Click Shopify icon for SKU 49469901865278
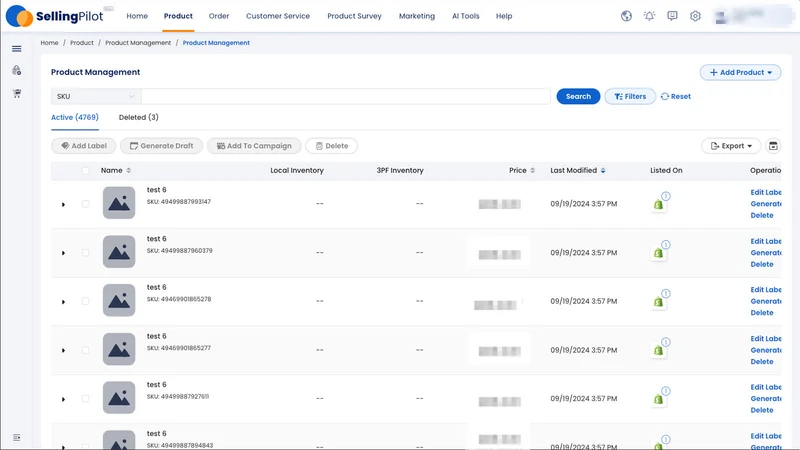The width and height of the screenshot is (800, 450). click(x=658, y=302)
